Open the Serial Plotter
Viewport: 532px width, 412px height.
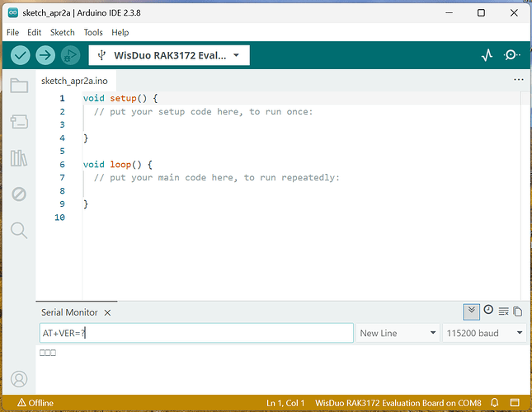pos(487,55)
